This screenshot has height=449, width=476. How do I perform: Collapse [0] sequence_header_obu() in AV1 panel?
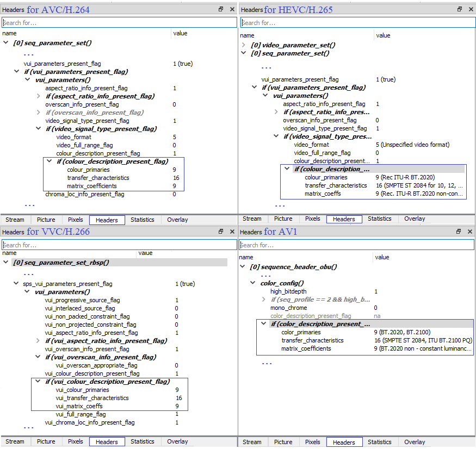pyautogui.click(x=242, y=266)
